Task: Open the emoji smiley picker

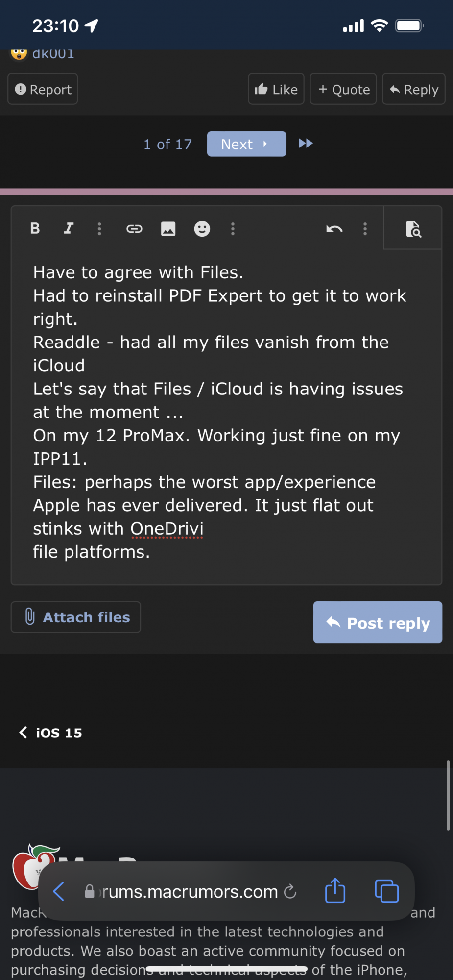Action: (x=202, y=229)
